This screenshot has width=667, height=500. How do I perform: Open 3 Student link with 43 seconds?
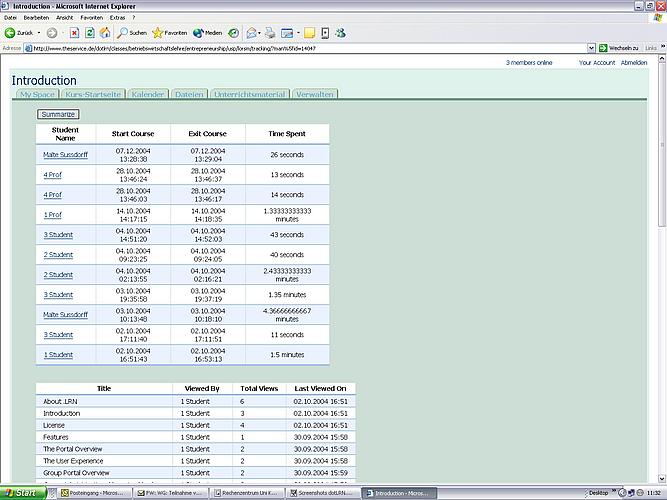tap(58, 235)
